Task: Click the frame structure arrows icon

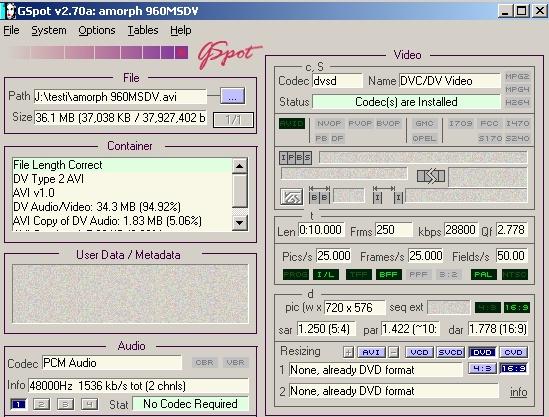Action: (431, 176)
